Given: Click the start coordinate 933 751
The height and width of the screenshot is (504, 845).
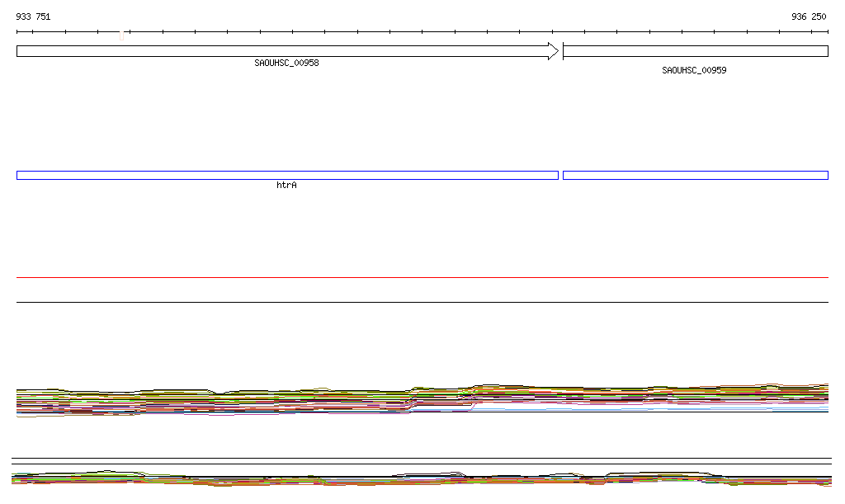Looking at the screenshot, I should tap(33, 16).
